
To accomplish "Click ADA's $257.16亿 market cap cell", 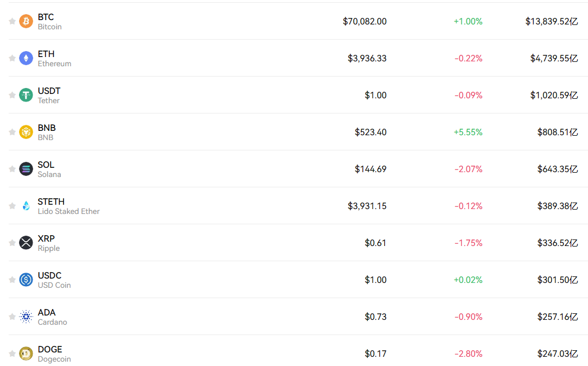I will (x=558, y=317).
